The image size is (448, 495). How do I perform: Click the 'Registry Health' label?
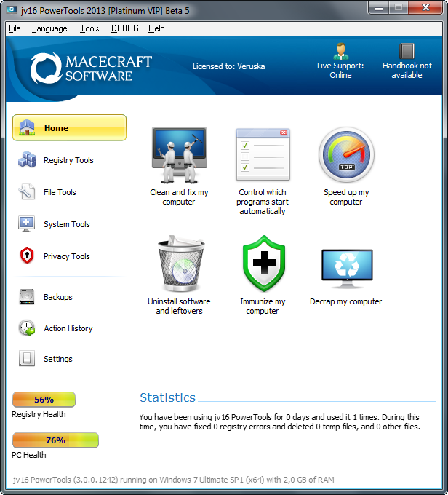point(39,414)
